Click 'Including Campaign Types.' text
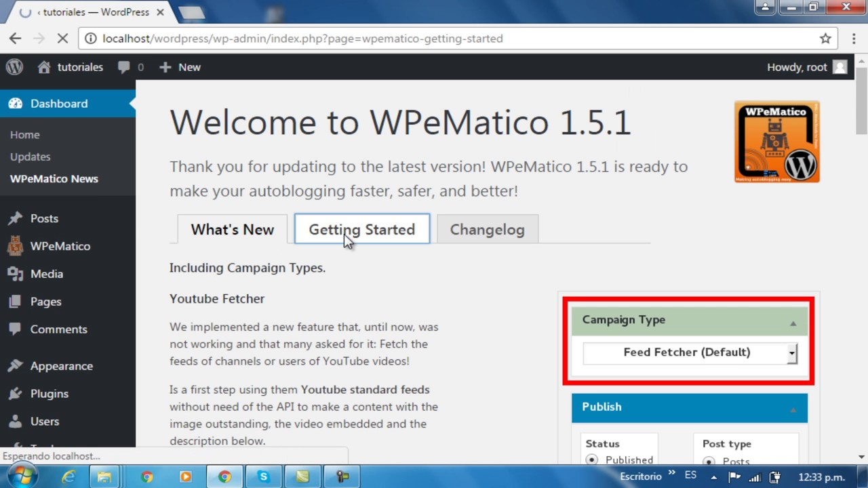The width and height of the screenshot is (868, 488). pyautogui.click(x=248, y=268)
